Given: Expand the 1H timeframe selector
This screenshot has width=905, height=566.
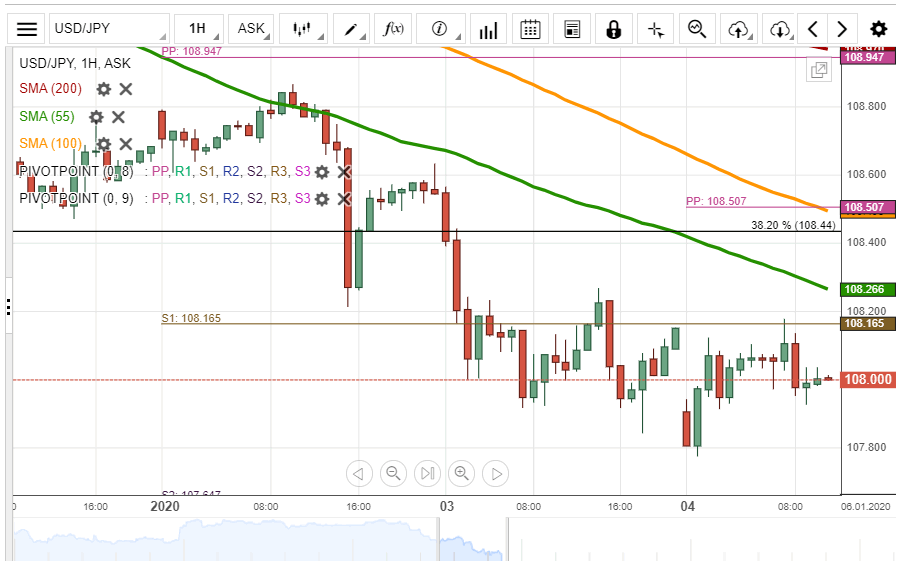Looking at the screenshot, I should [197, 29].
